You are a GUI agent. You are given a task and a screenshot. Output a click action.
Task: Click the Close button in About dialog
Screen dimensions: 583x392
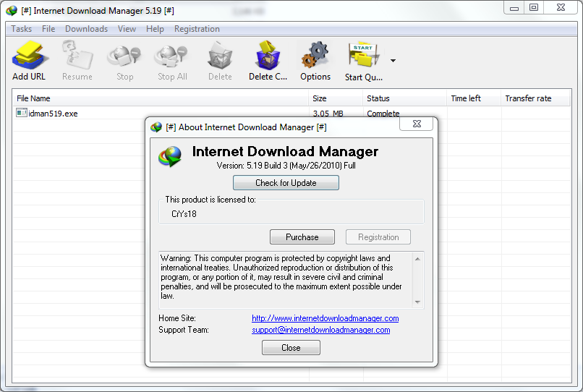coord(291,348)
